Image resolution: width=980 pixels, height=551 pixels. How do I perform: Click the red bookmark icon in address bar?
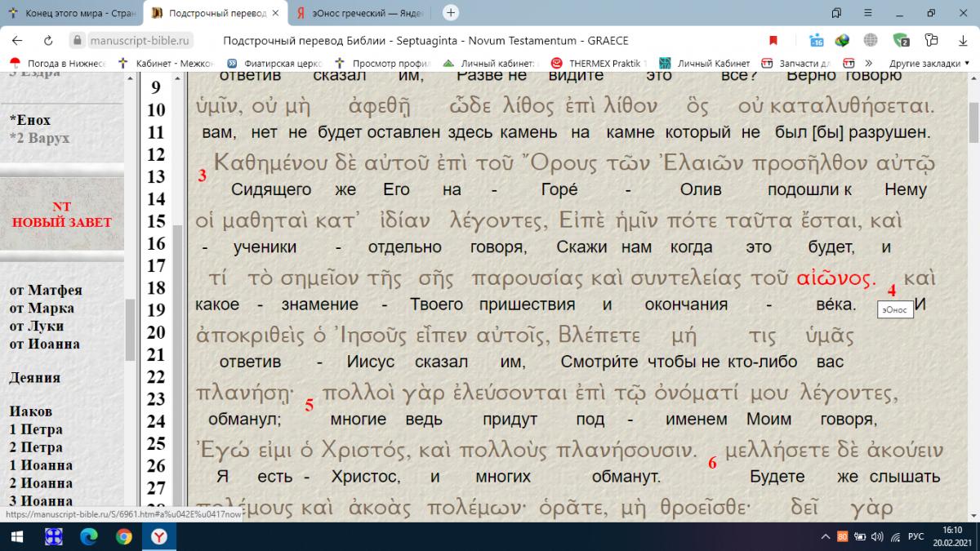pyautogui.click(x=773, y=41)
